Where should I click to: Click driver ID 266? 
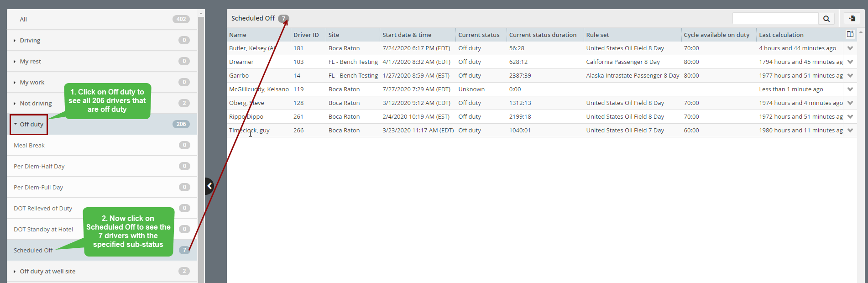pyautogui.click(x=298, y=131)
